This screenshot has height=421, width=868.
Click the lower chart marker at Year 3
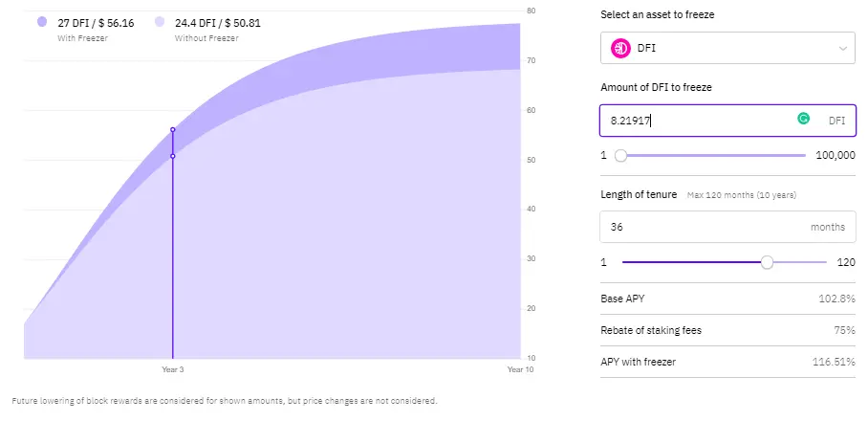point(173,156)
